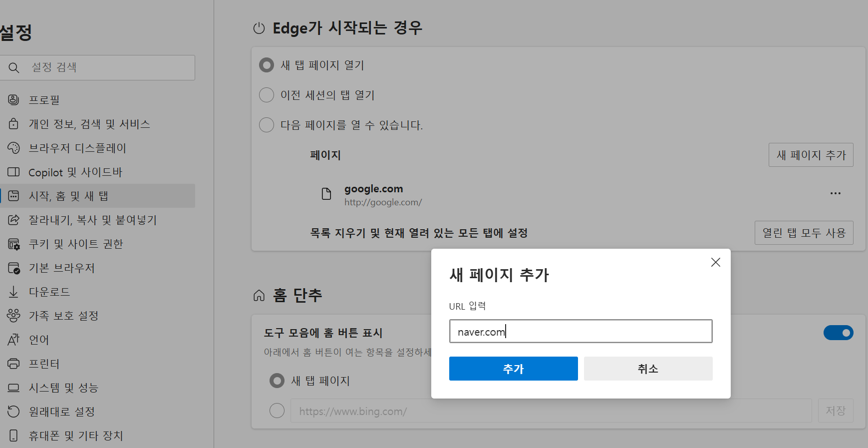Viewport: 868px width, 448px height.
Task: Click the 취소 button in dialog
Action: [648, 369]
